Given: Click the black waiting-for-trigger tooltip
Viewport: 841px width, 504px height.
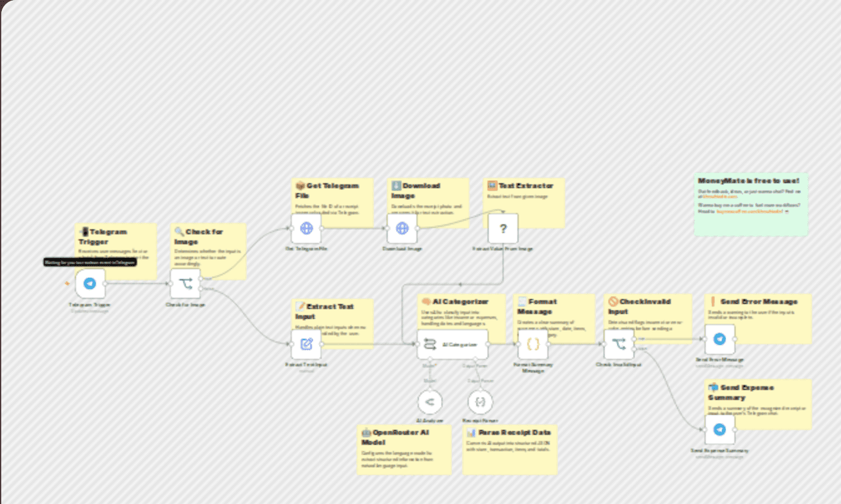Looking at the screenshot, I should [90, 262].
